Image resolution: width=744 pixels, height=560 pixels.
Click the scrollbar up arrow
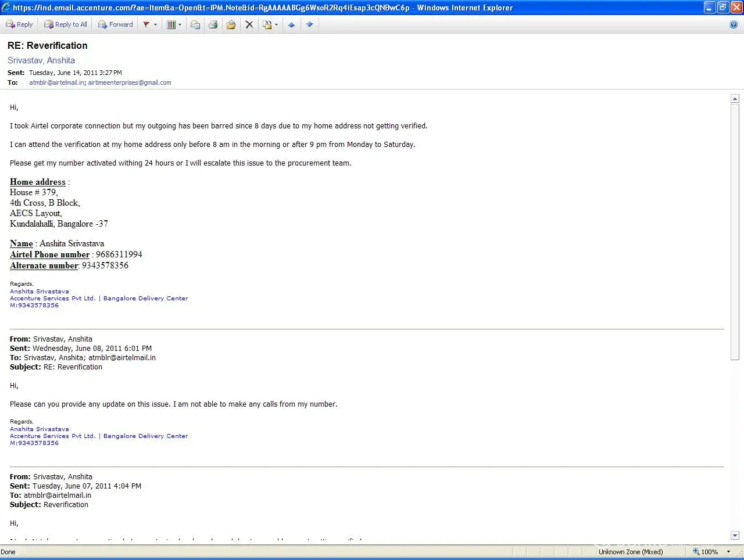pos(735,99)
